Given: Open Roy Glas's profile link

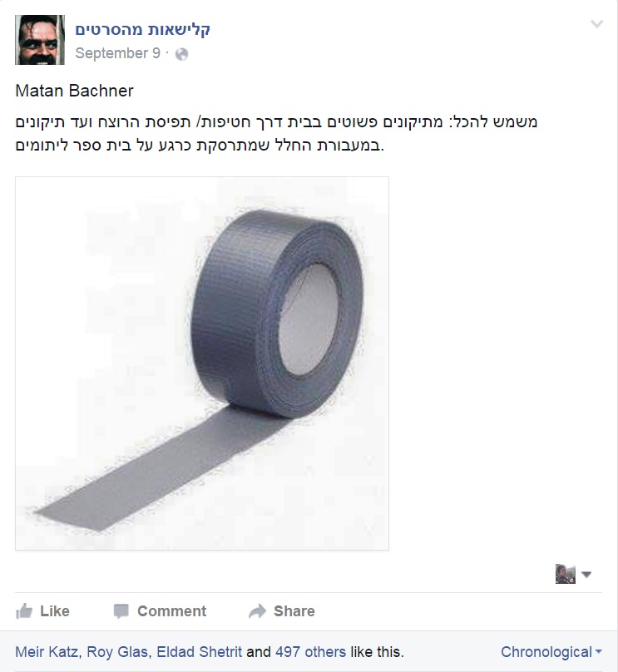Looking at the screenshot, I should (117, 652).
